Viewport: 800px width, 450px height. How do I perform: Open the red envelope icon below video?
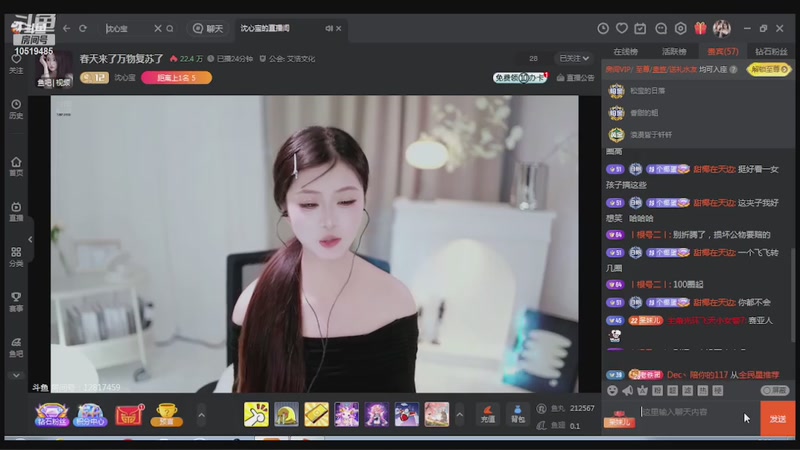coord(129,415)
